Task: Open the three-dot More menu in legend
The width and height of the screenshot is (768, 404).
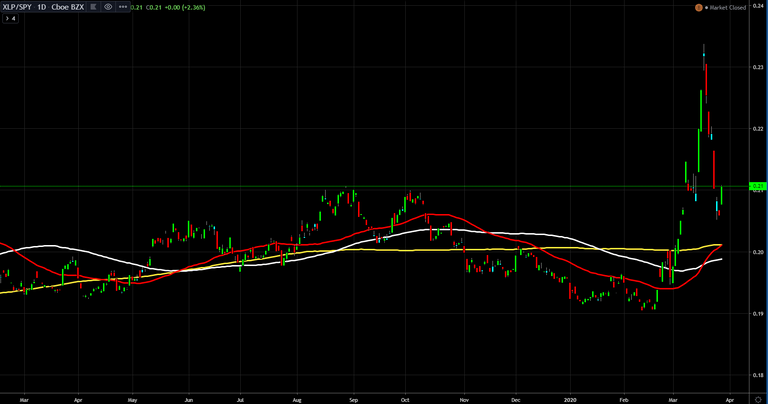Action: (122, 7)
